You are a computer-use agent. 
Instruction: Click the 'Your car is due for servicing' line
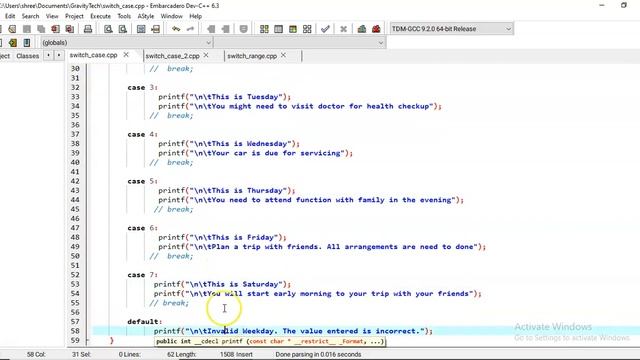tap(256, 153)
